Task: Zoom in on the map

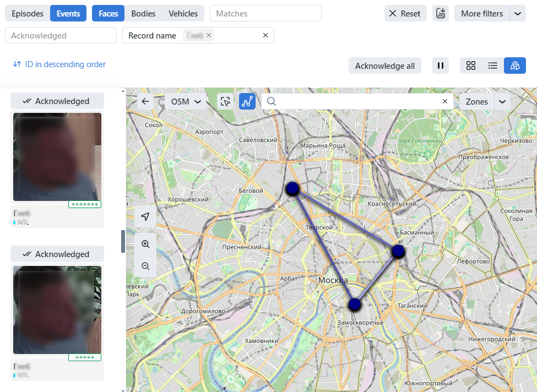Action: tap(145, 244)
